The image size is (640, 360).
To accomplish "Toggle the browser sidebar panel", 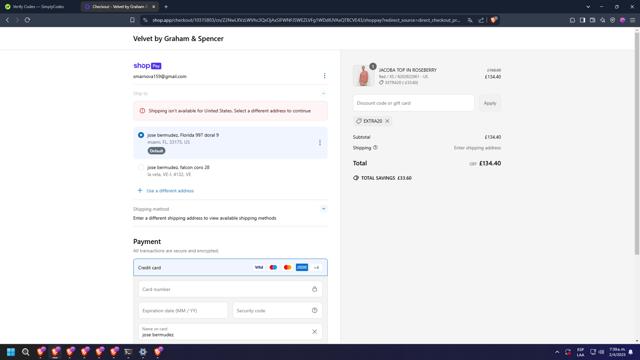I will 582,20.
